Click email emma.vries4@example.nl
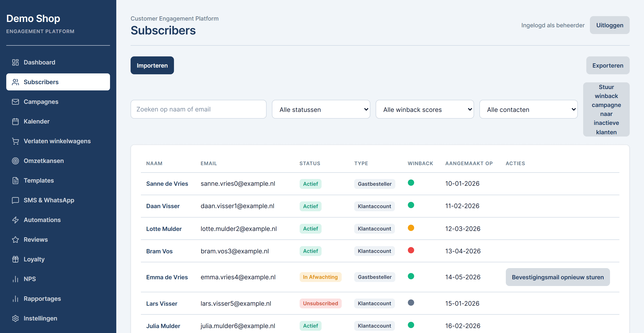 click(x=238, y=277)
